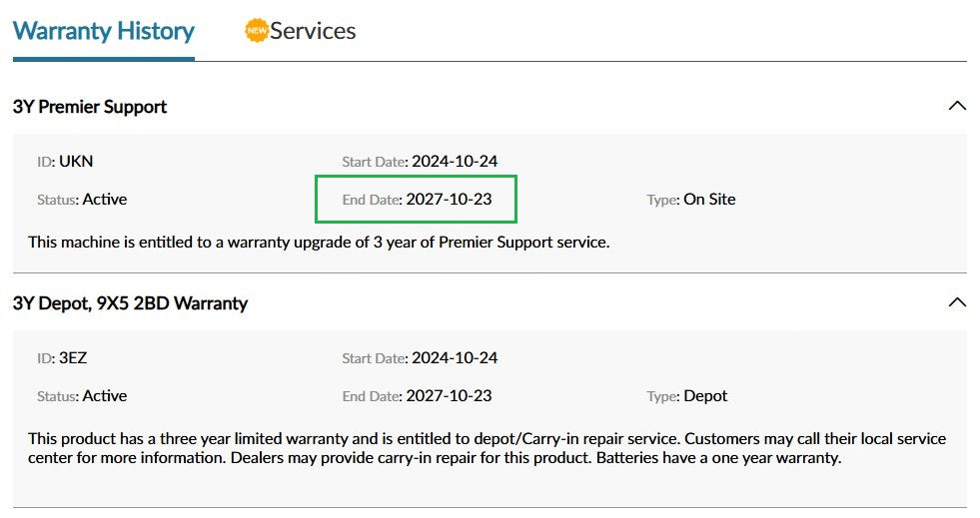Screen dimensions: 980x518
Task: Click the On Site type value
Action: (709, 200)
